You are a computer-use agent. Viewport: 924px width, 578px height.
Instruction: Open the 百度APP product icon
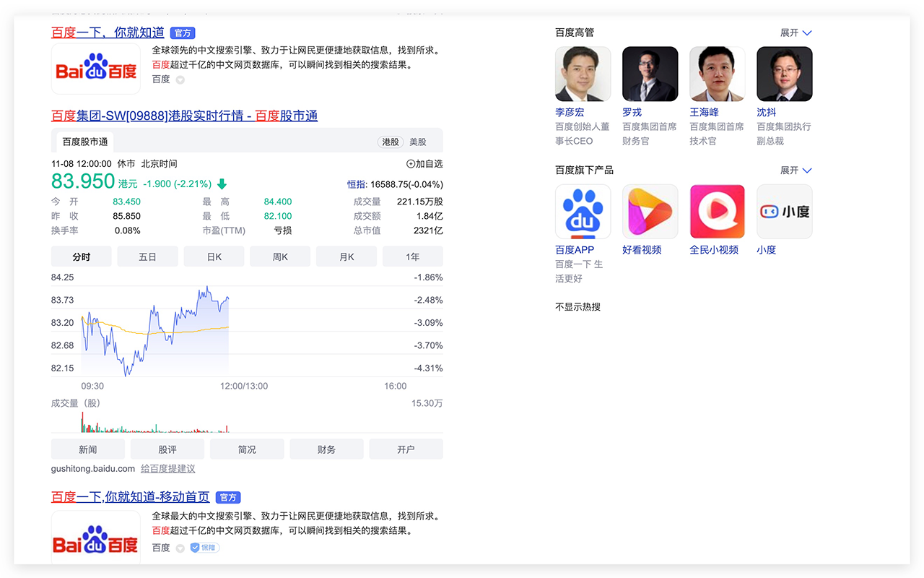583,211
